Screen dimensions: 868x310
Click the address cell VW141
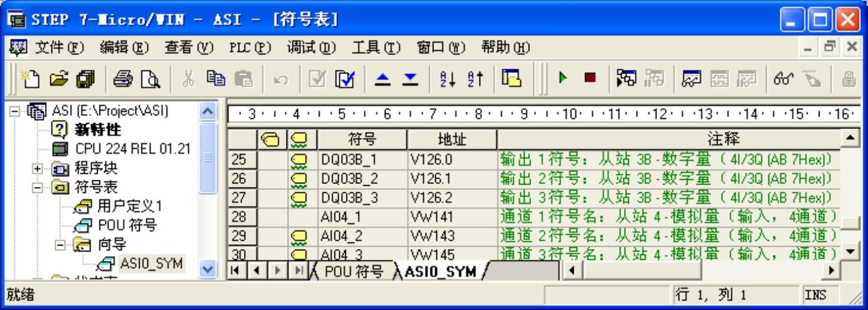tap(452, 217)
